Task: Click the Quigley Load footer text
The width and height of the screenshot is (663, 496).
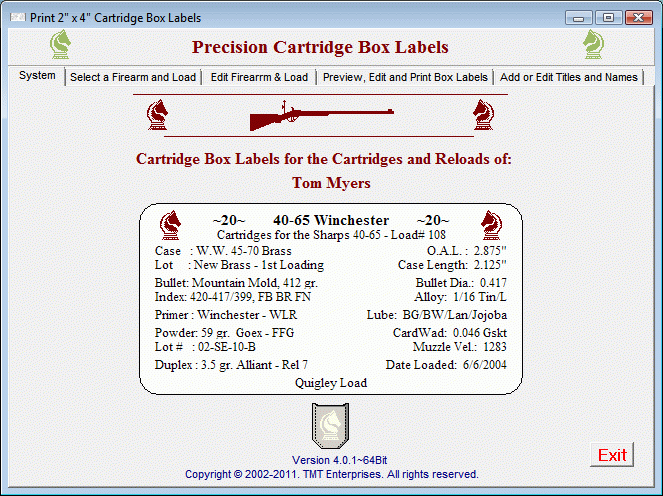Action: pyautogui.click(x=331, y=383)
